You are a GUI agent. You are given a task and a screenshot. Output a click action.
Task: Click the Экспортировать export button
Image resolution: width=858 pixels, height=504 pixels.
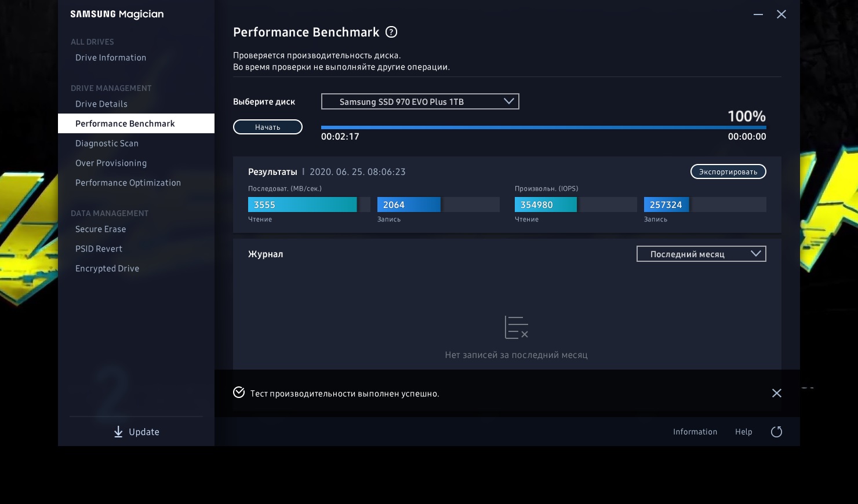[x=728, y=171]
